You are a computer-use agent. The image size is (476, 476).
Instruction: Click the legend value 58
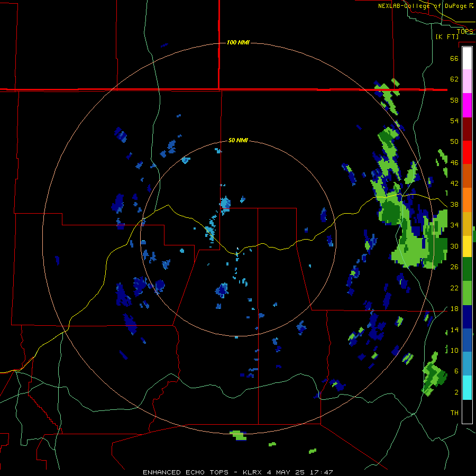point(454,100)
